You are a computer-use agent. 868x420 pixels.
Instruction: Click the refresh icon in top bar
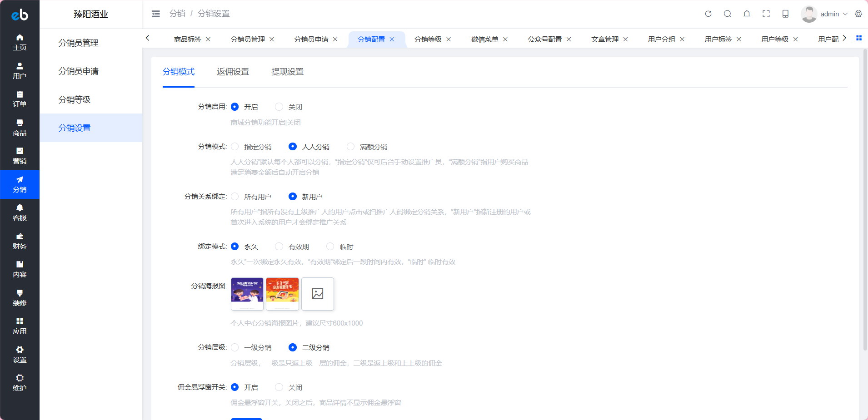pyautogui.click(x=708, y=14)
